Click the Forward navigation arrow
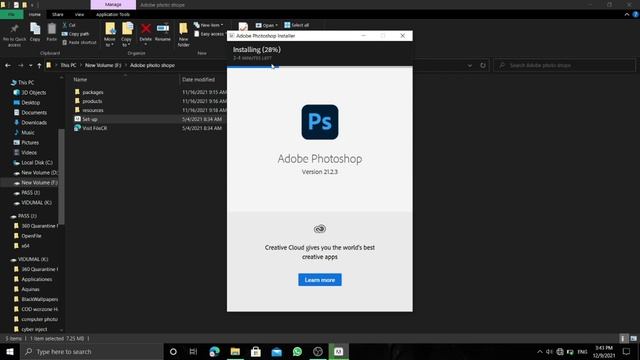Screen dimensions: 640x360 click(x=20, y=65)
